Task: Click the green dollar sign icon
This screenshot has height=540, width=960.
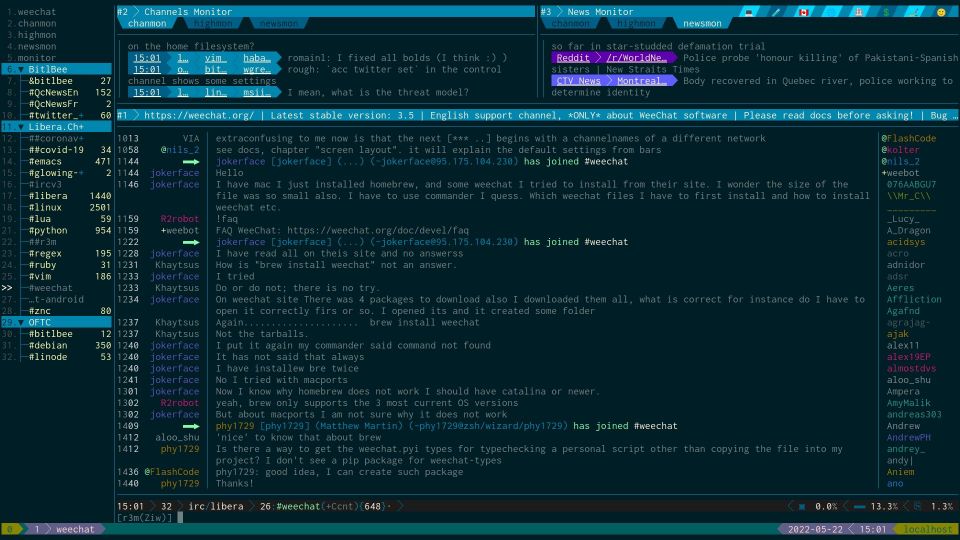Action: tap(886, 12)
